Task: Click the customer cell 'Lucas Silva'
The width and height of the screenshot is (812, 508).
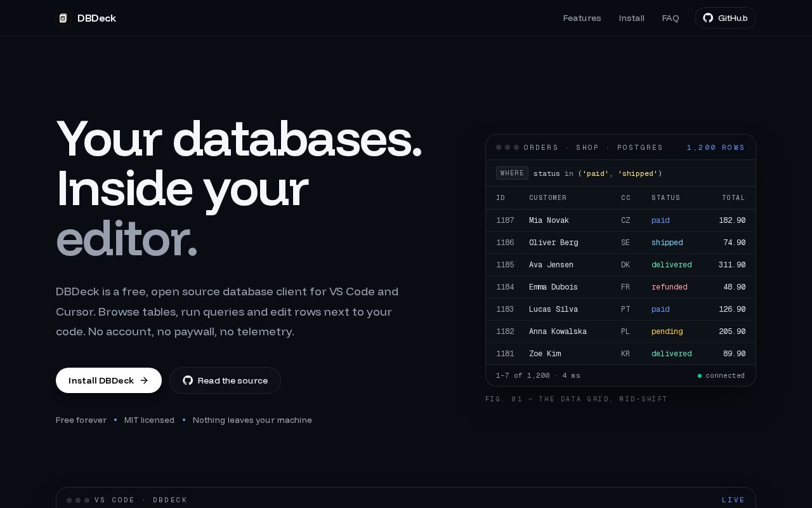Action: tap(553, 309)
